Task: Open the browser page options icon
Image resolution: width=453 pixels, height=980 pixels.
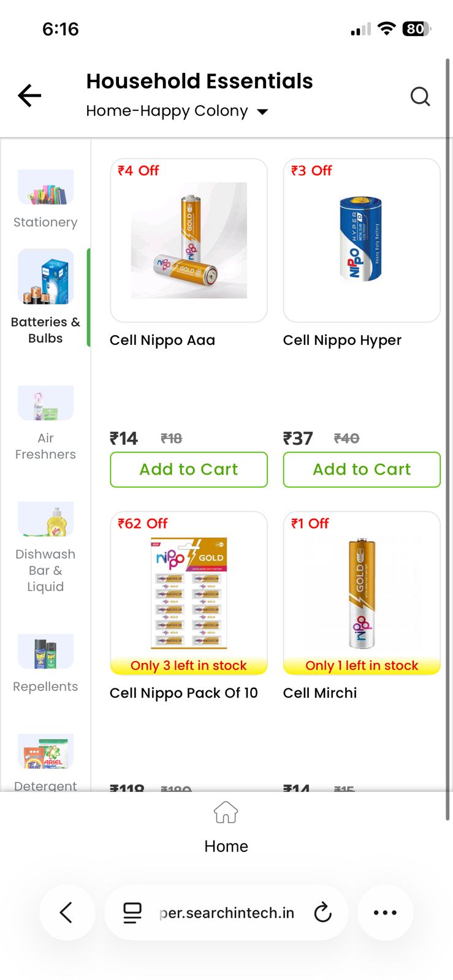Action: click(132, 913)
